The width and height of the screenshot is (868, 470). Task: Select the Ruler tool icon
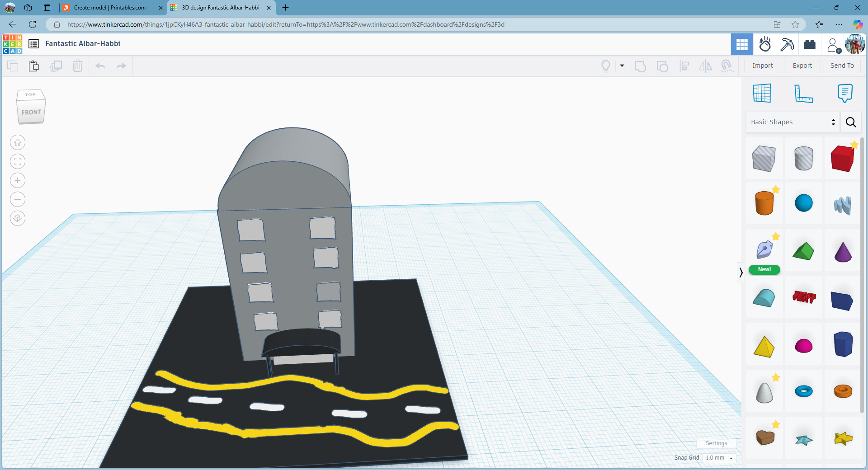[803, 93]
